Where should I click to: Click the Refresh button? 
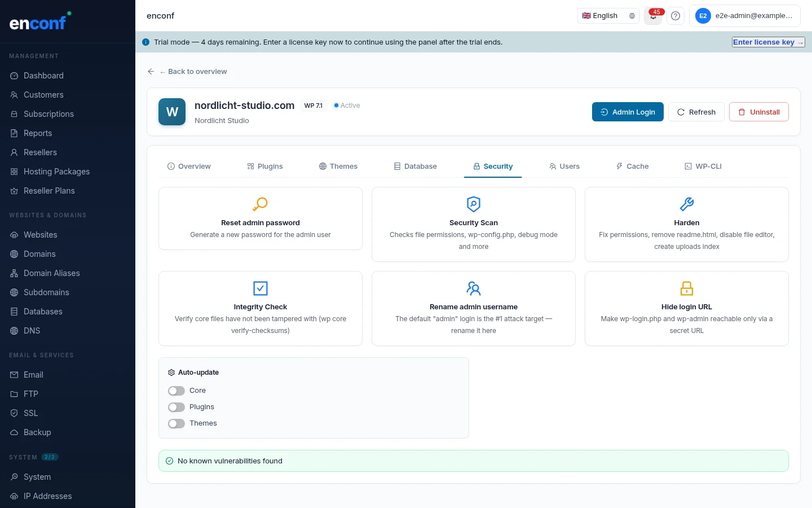coord(696,112)
